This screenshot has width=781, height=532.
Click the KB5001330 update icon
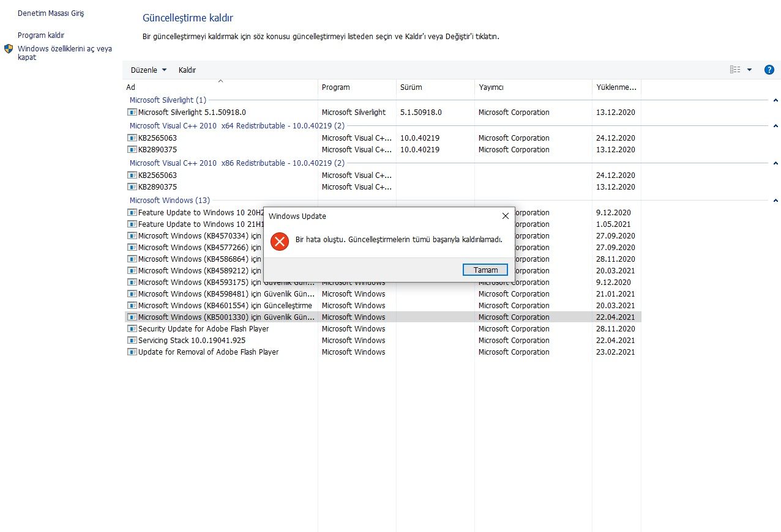tap(132, 317)
